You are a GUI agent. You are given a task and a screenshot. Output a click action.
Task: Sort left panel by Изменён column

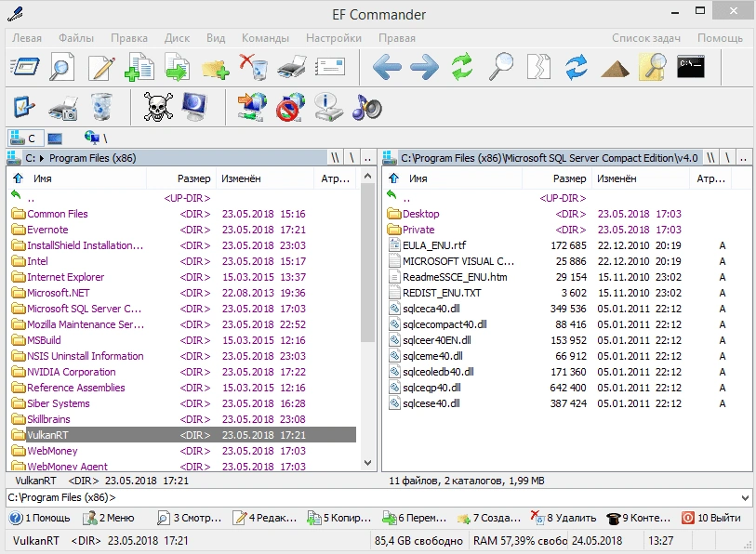(264, 178)
